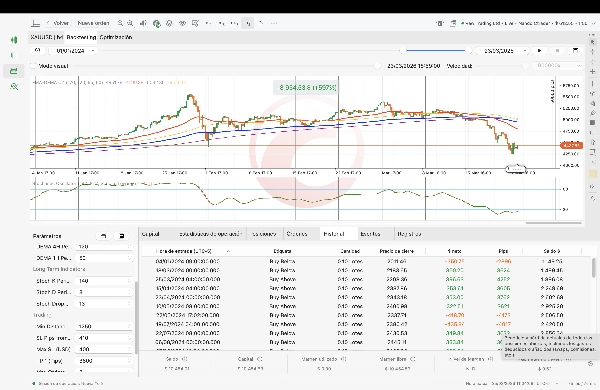Click the icon right of the stop button
The height and width of the screenshot is (390, 600).
(x=575, y=51)
